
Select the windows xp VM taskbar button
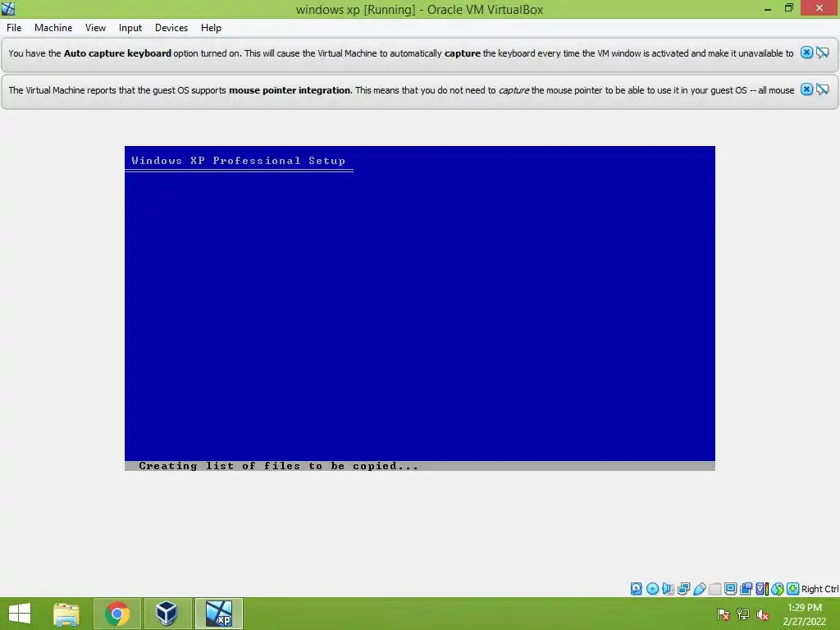(x=218, y=614)
